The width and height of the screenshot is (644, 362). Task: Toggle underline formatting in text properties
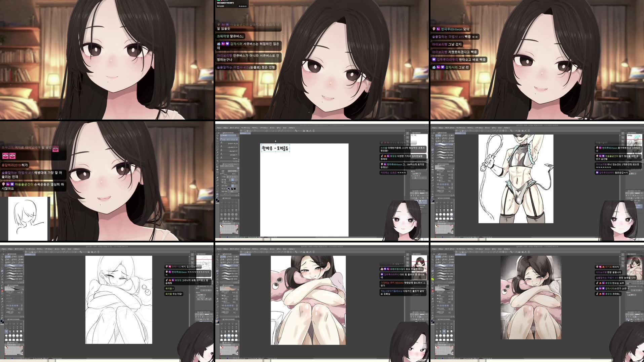tap(232, 176)
